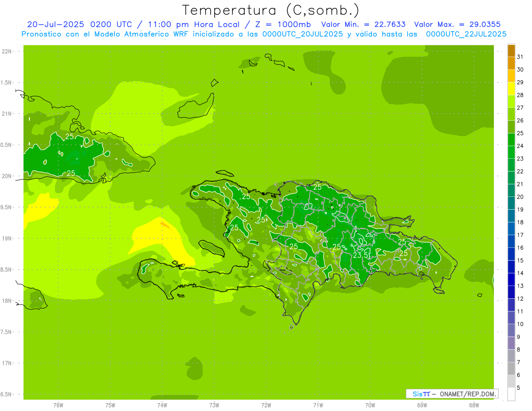Click the legend value "5"

pyautogui.click(x=518, y=388)
